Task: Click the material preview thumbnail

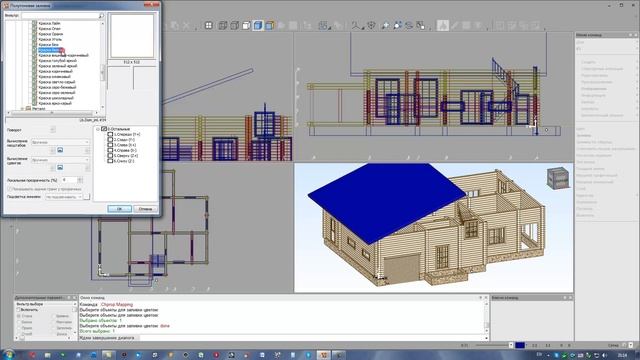Action: [x=132, y=36]
